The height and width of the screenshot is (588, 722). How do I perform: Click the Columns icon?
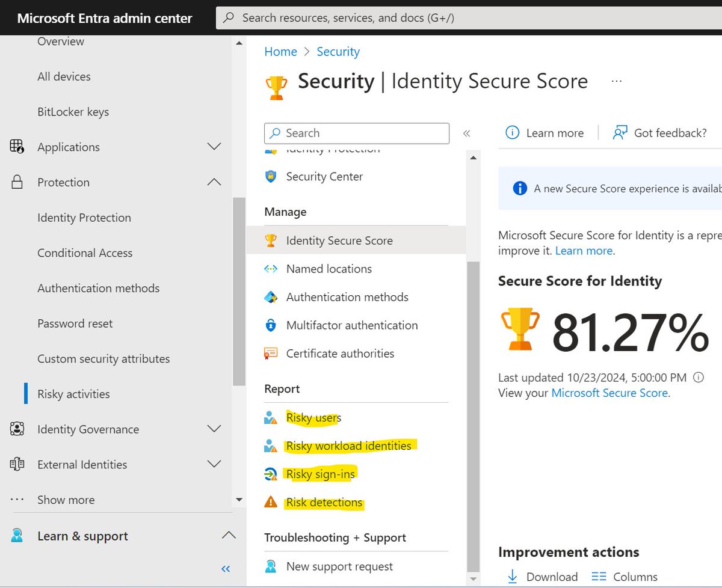[599, 577]
